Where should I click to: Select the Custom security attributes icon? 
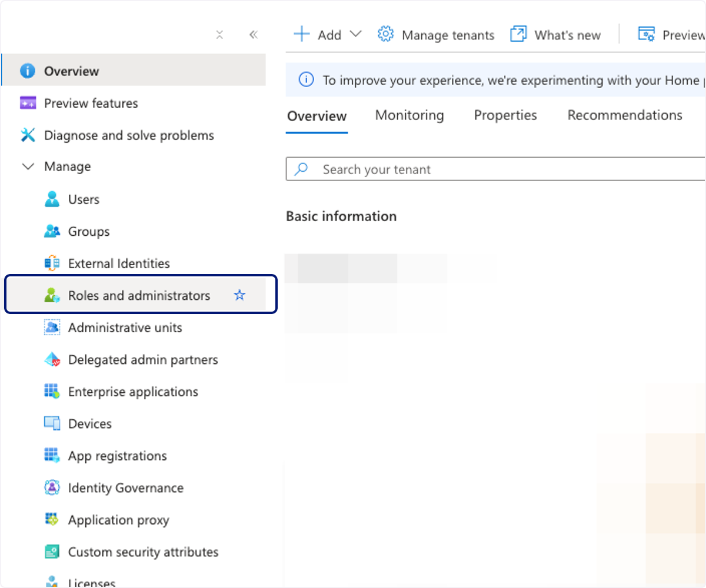pyautogui.click(x=52, y=552)
